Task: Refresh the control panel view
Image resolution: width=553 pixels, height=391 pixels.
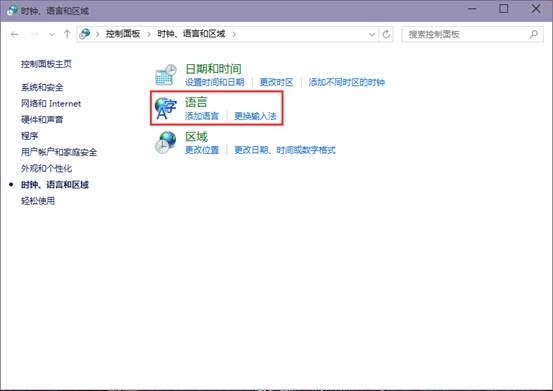Action: (386, 34)
